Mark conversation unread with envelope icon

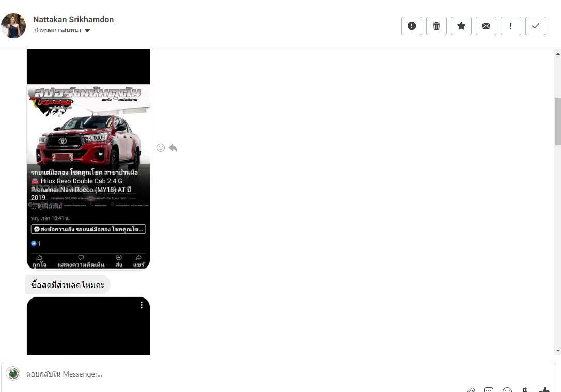486,26
